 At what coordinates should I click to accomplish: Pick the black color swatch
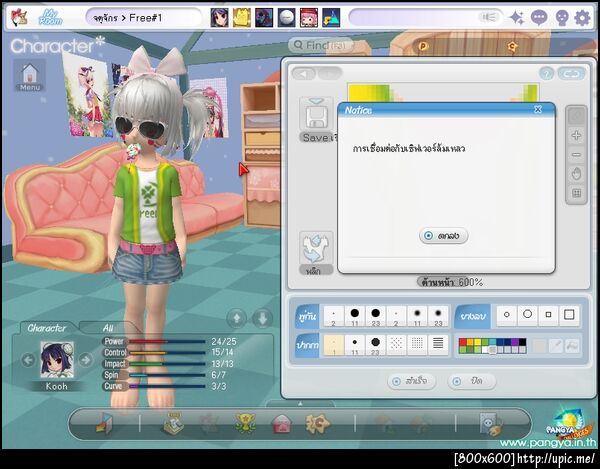click(x=522, y=342)
